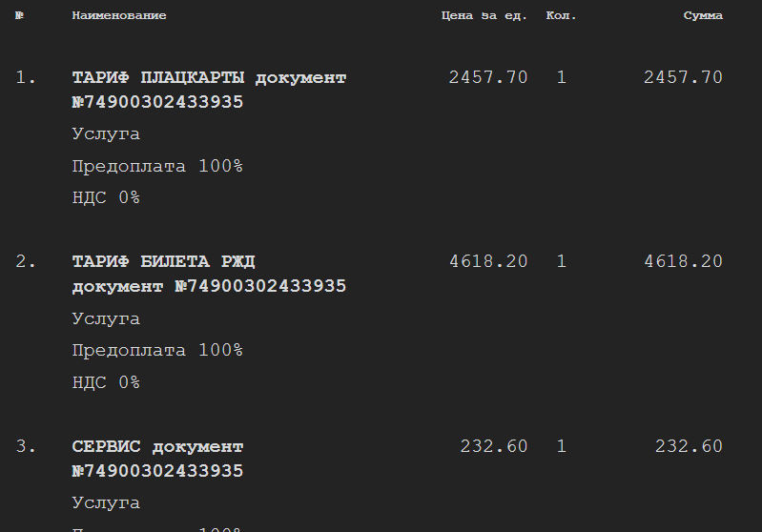
Task: Click sum 232.60 in third row
Action: click(690, 446)
